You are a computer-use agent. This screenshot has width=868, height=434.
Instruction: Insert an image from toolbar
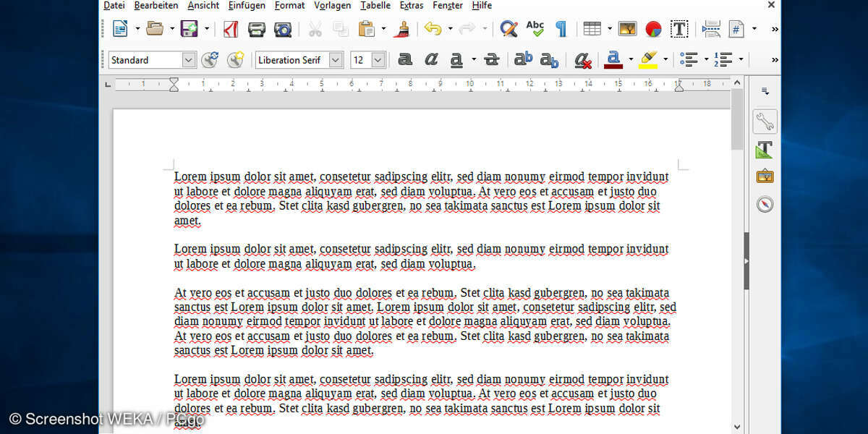(x=627, y=29)
